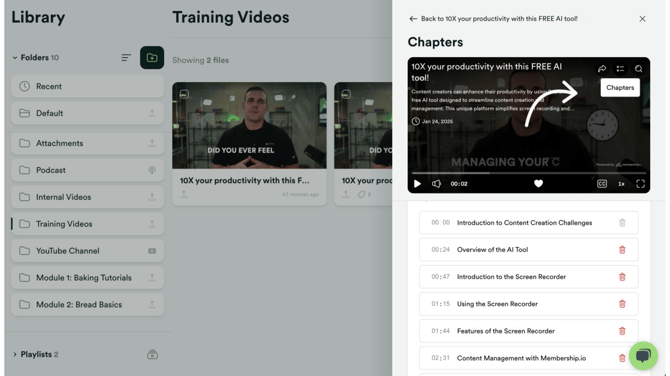The image size is (670, 376).
Task: Open the live chat bubble
Action: pyautogui.click(x=643, y=355)
